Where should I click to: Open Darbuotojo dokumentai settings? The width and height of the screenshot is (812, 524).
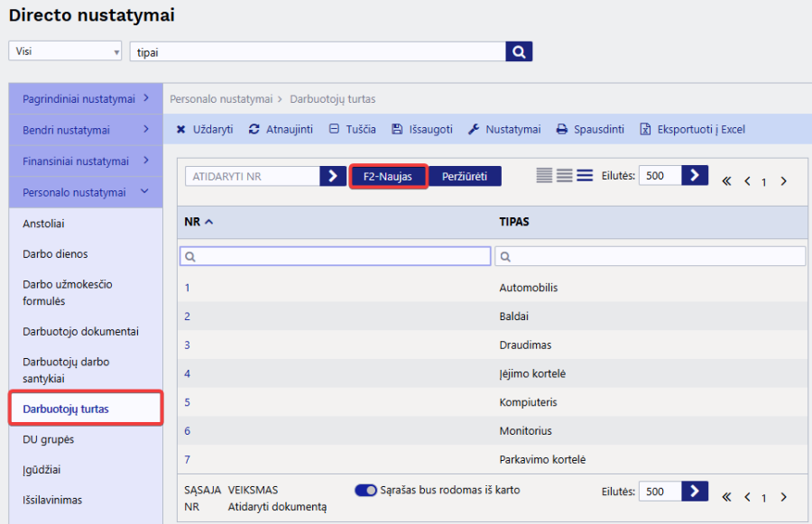tap(81, 331)
